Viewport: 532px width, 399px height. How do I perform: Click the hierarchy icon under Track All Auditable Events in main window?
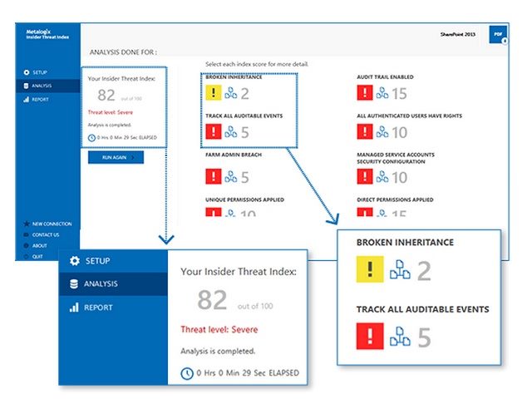coord(231,132)
